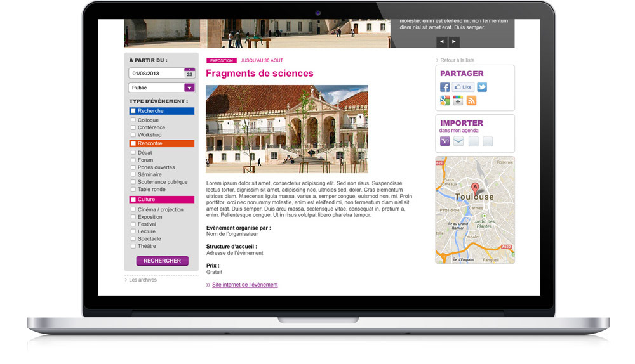Tick the Portes ouvertes checkbox
This screenshot has width=635, height=364.
pos(133,167)
